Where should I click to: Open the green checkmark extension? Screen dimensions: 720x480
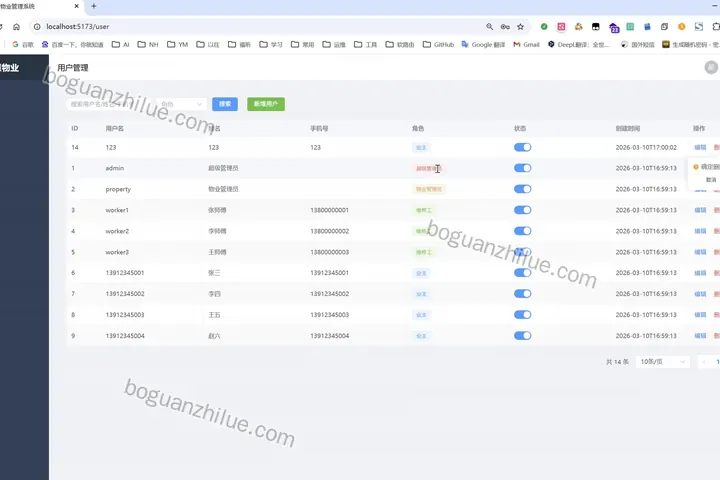click(544, 27)
